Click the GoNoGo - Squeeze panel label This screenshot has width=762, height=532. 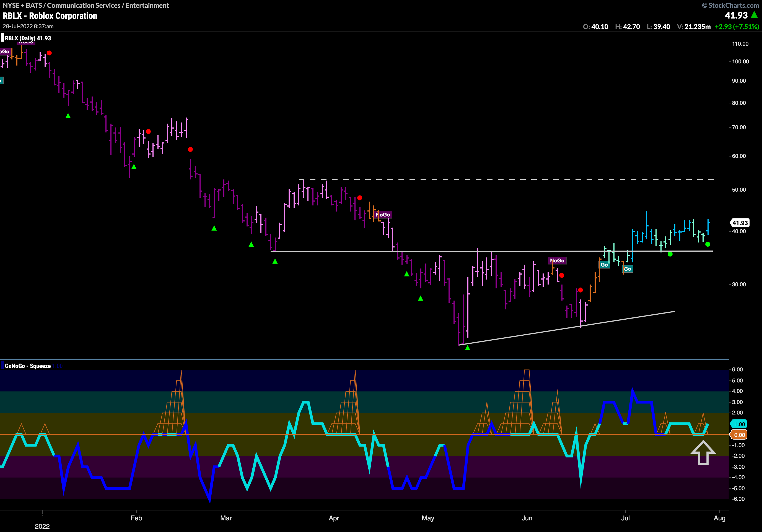(x=28, y=366)
